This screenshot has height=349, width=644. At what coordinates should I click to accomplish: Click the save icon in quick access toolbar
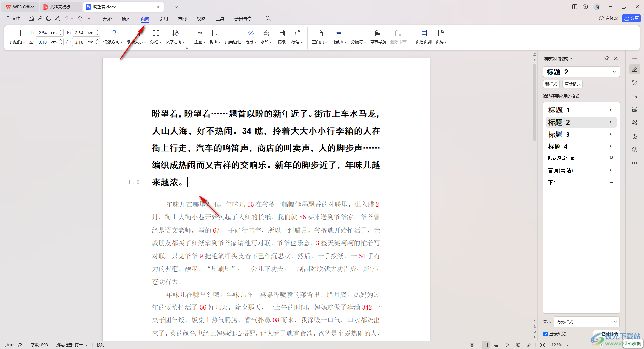point(31,18)
